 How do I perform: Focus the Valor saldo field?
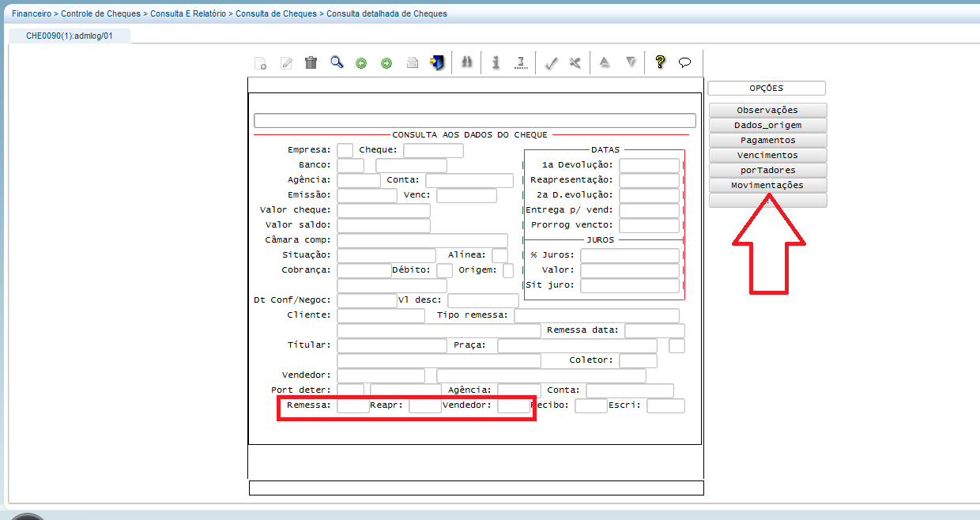pos(384,225)
